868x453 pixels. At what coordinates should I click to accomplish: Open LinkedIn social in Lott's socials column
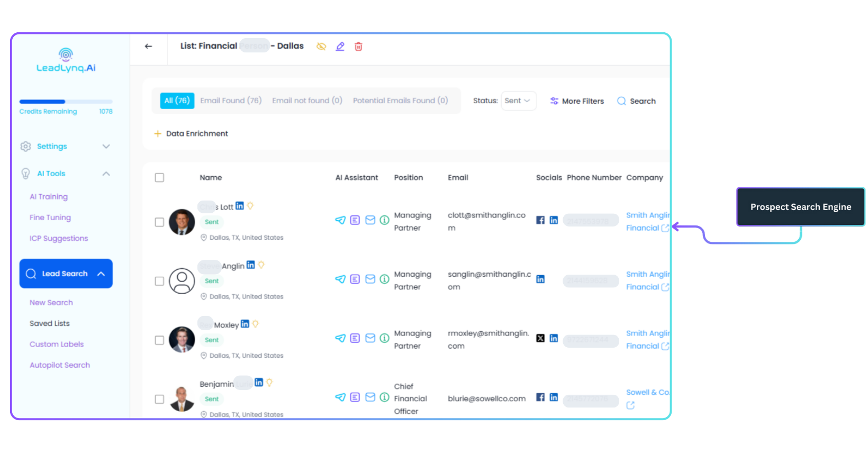click(x=554, y=220)
